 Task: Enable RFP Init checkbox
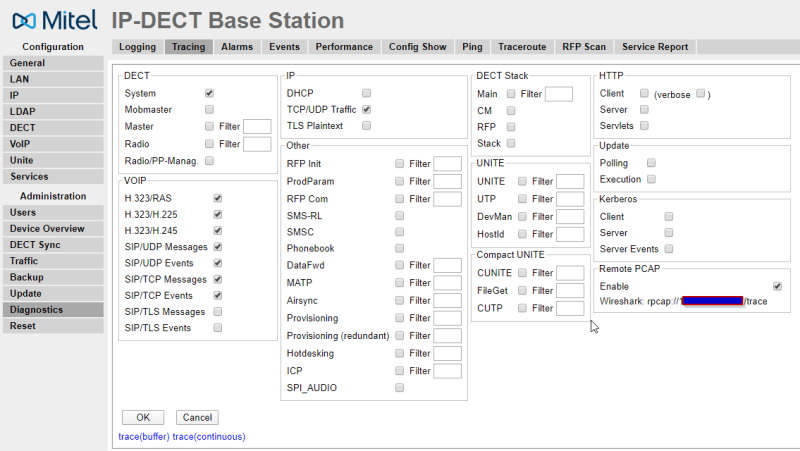pyautogui.click(x=399, y=163)
